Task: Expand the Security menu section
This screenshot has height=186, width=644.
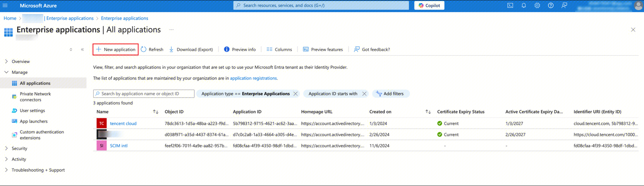Action: click(6, 148)
